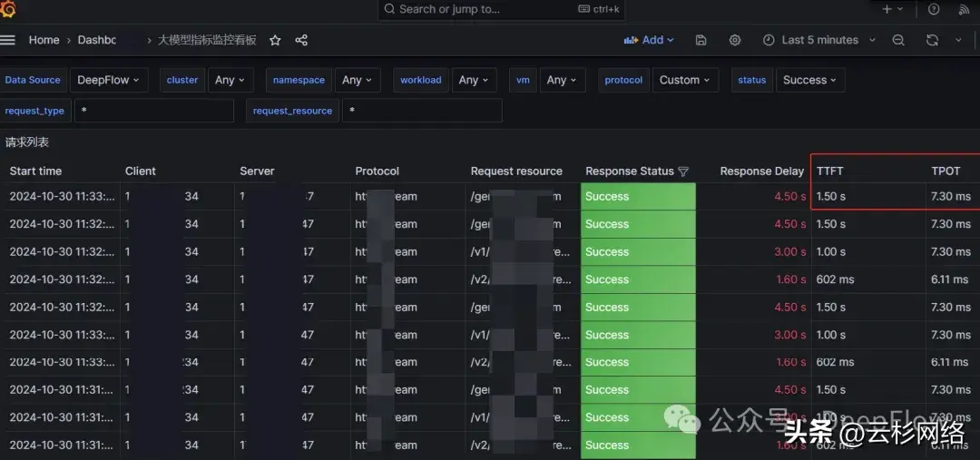Click the request_type text field
The width and height of the screenshot is (980, 460).
(154, 111)
